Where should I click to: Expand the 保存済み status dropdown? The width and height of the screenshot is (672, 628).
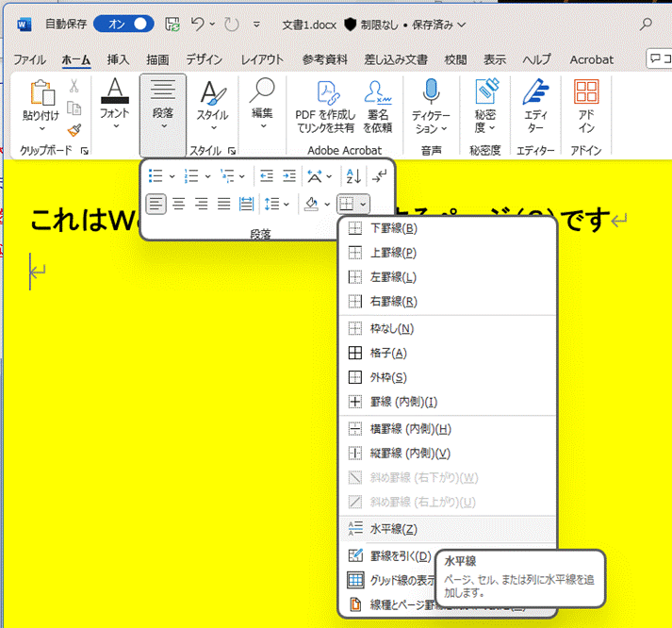tap(461, 25)
